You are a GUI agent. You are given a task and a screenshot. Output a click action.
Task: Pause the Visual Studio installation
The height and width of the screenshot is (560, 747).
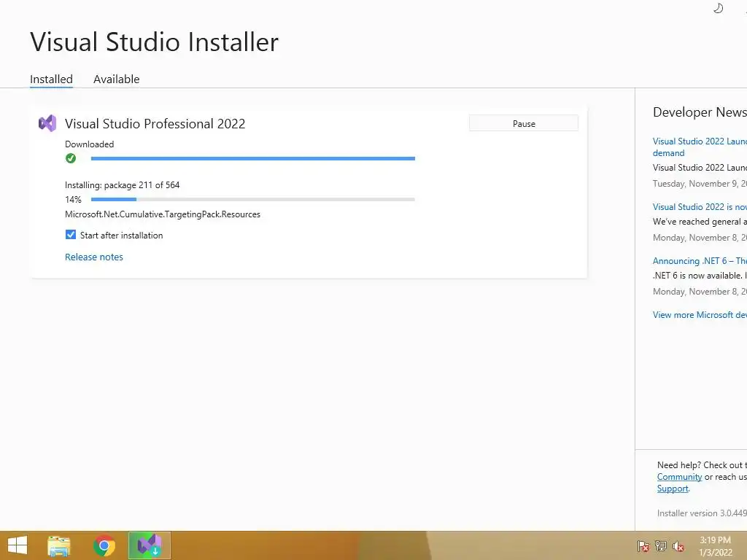(524, 123)
